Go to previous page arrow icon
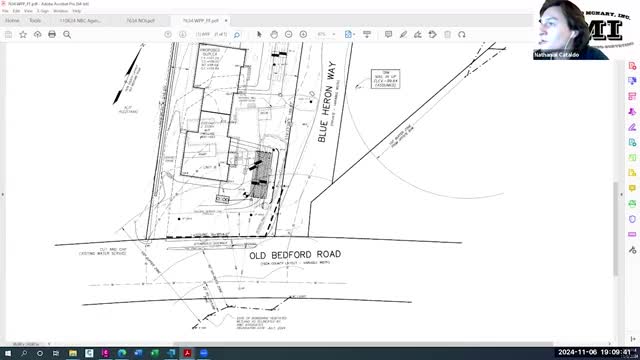Image resolution: width=640 pixels, height=360 pixels. tap(168, 35)
